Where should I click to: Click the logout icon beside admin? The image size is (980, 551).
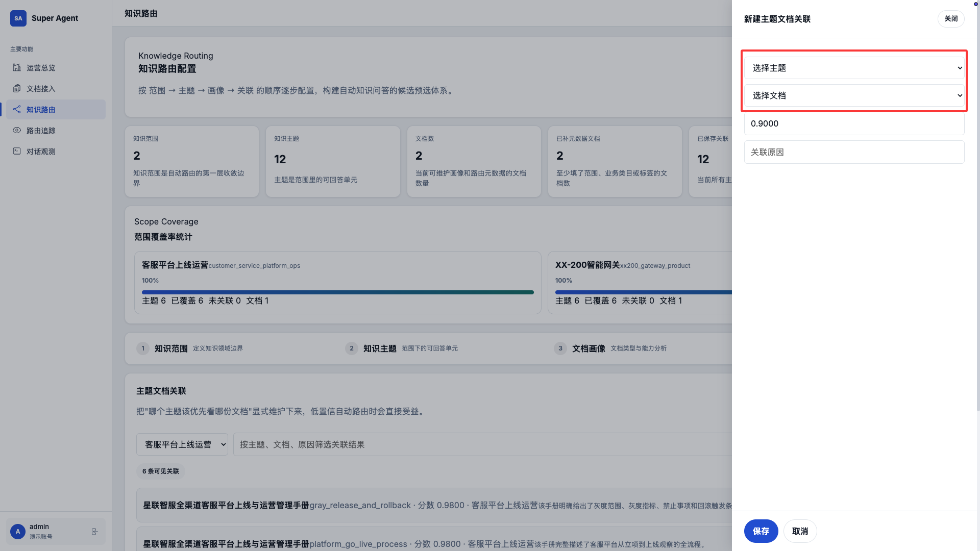94,532
